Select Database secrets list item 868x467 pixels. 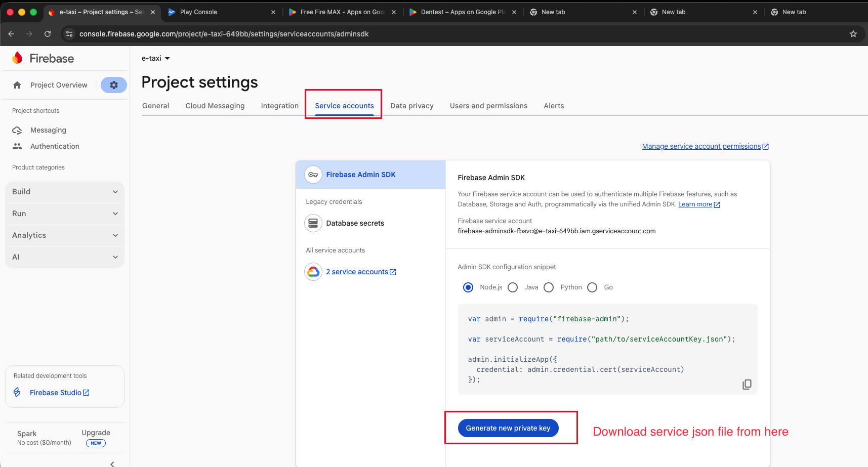[x=370, y=223]
